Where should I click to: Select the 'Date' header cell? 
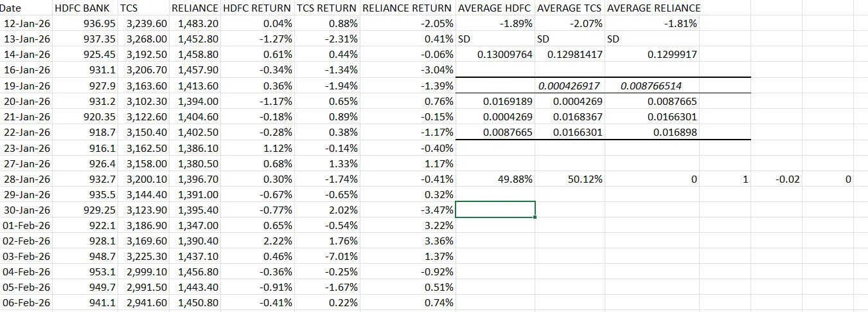click(27, 8)
